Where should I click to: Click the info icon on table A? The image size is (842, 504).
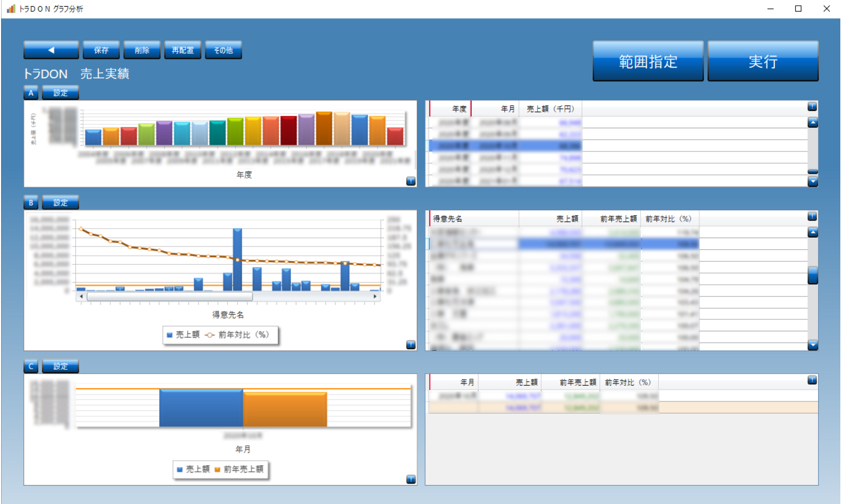pos(812,107)
